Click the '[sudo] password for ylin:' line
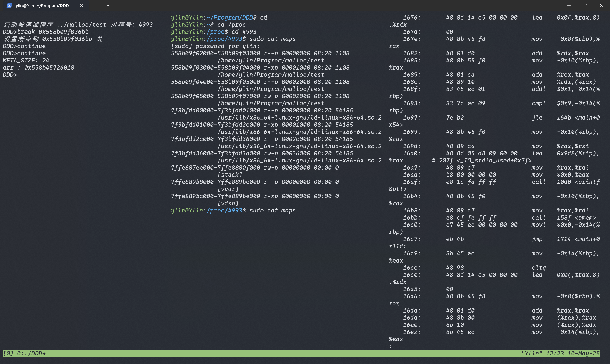Screen dimensions: 610x364 click(x=215, y=46)
